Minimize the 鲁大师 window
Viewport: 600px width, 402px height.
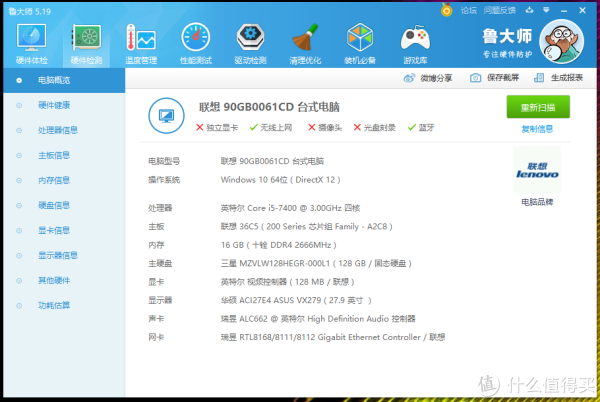564,11
